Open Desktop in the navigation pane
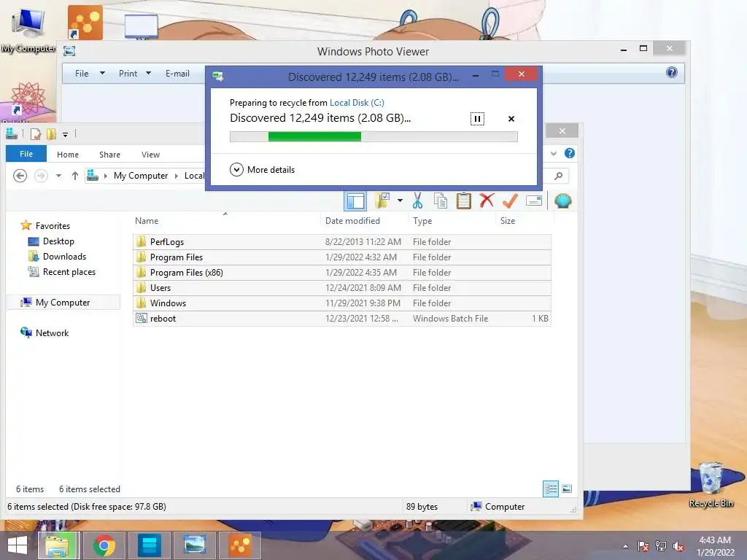The height and width of the screenshot is (560, 747). pos(52,241)
